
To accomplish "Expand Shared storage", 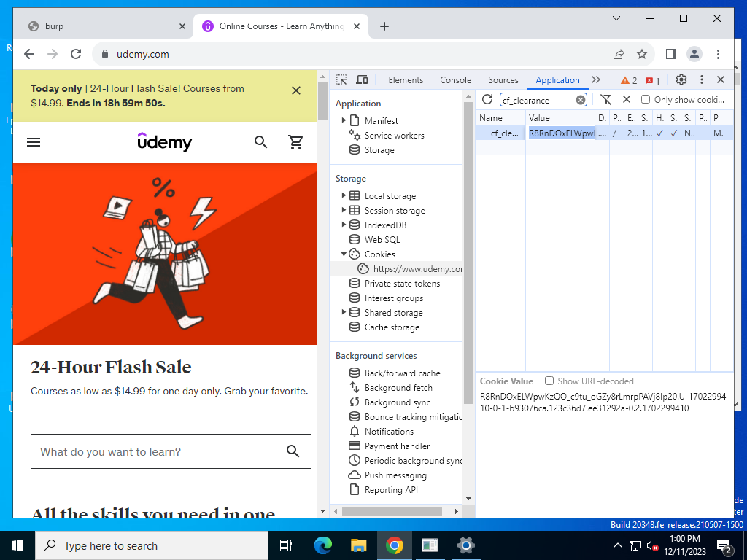I will coord(344,312).
